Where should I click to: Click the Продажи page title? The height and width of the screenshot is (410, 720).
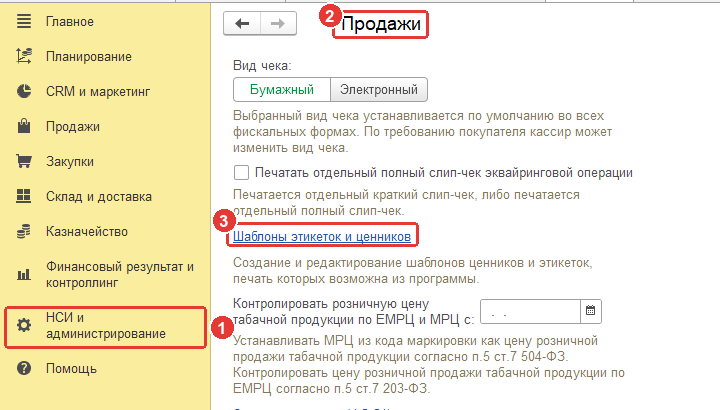point(381,24)
